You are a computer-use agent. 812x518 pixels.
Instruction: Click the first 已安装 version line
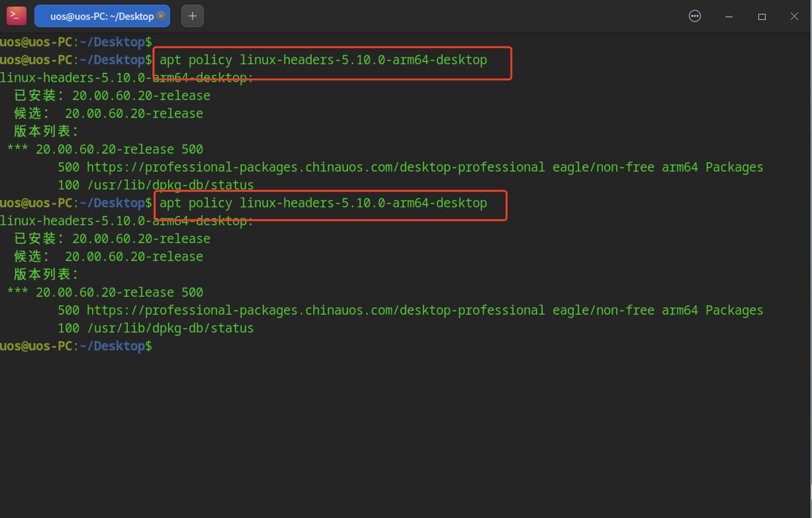(x=112, y=96)
